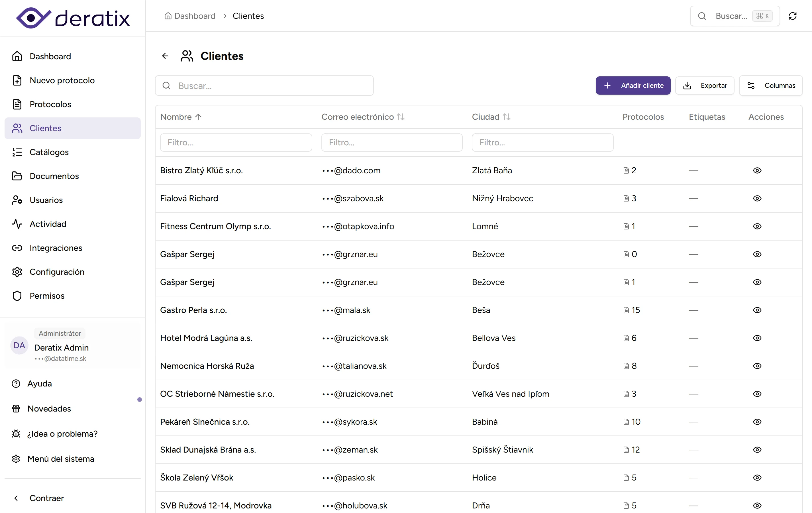View Bistro Zlatý Kľúč client via eye icon
812x513 pixels.
(757, 170)
